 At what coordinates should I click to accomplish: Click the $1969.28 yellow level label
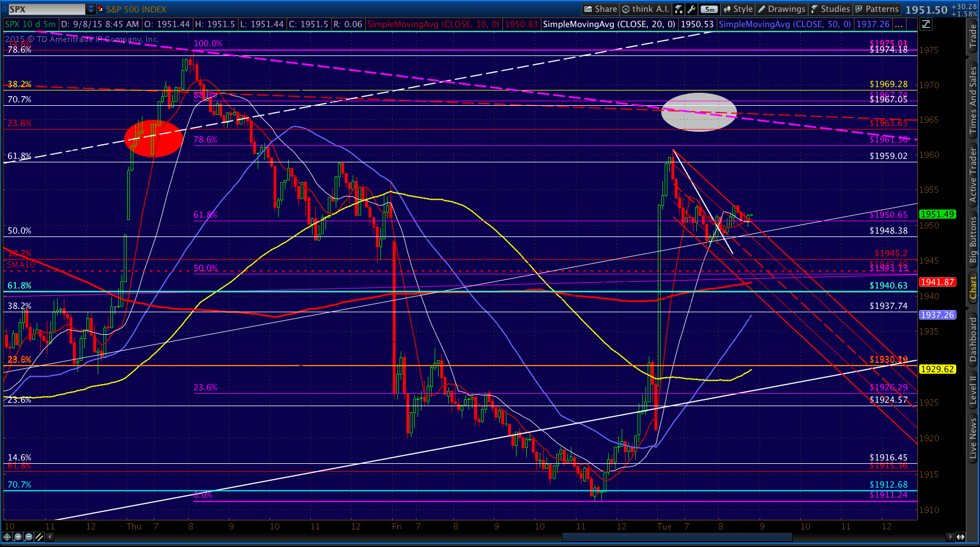pos(888,84)
